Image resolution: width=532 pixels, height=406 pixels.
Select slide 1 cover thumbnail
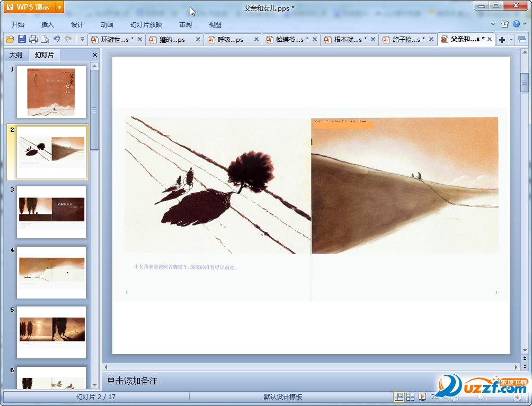coord(51,92)
